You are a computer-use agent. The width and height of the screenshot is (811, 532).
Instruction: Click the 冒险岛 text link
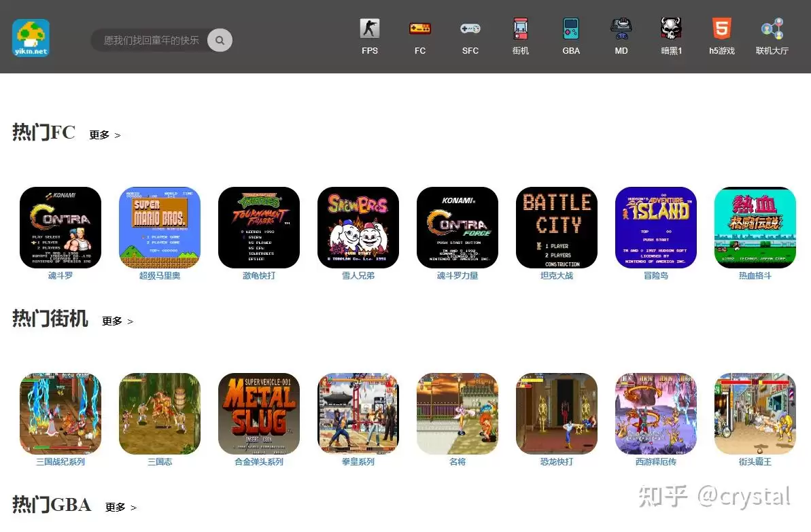pyautogui.click(x=656, y=276)
